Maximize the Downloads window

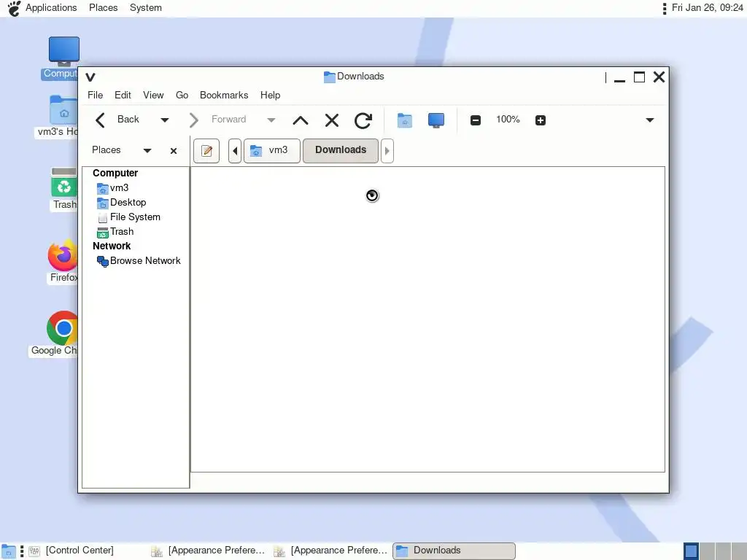pos(639,77)
